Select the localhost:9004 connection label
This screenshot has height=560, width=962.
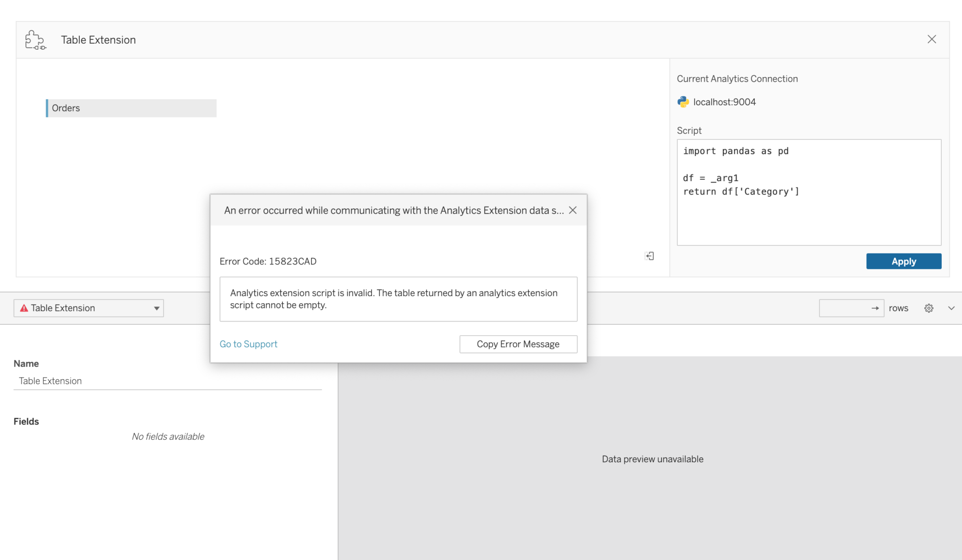724,101
